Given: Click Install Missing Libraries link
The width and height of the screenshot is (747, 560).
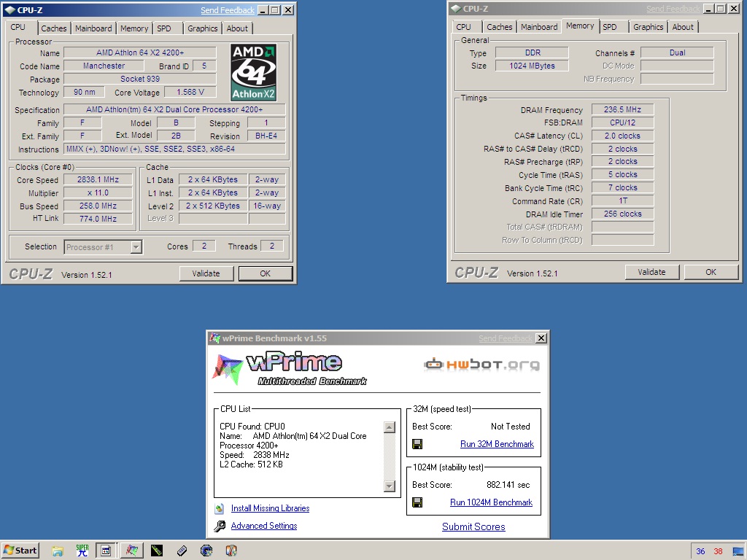Looking at the screenshot, I should (270, 508).
